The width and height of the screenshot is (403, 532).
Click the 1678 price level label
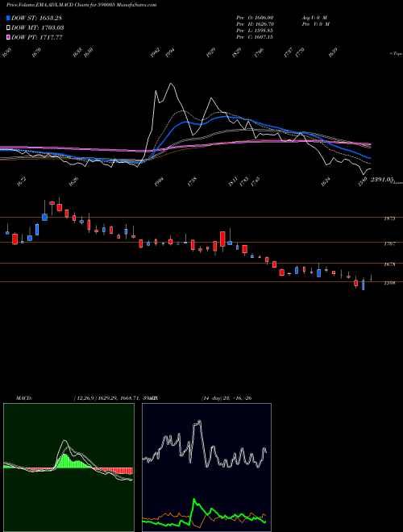click(x=389, y=264)
